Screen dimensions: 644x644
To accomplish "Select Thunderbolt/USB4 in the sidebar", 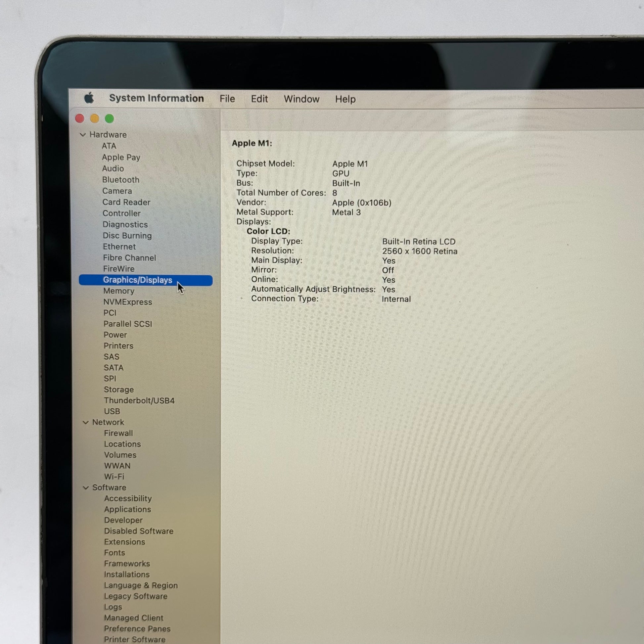I will coord(139,401).
